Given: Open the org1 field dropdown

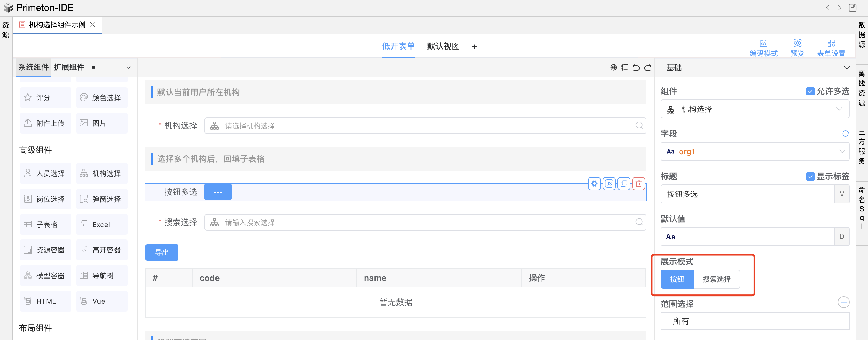Looking at the screenshot, I should 842,151.
